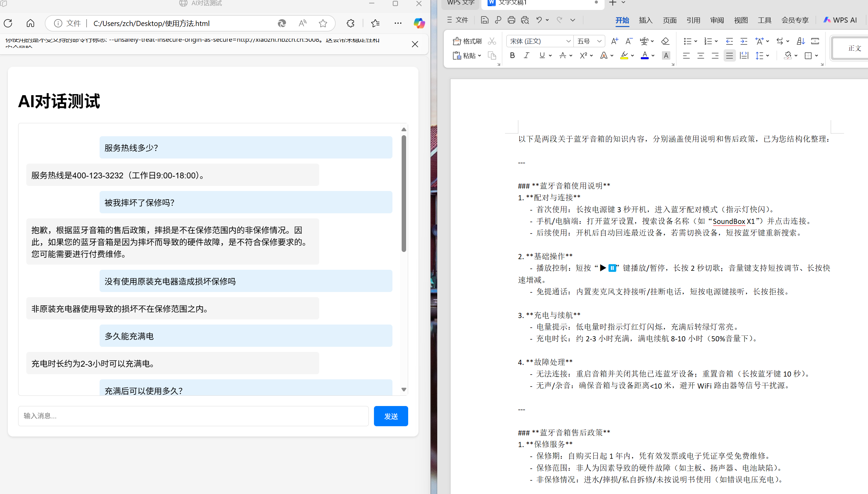The image size is (868, 494).
Task: Click the Distributed alignment icon
Action: tap(744, 55)
